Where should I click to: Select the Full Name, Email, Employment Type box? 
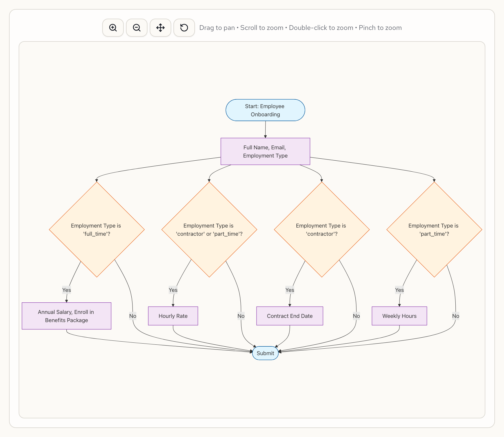(265, 151)
